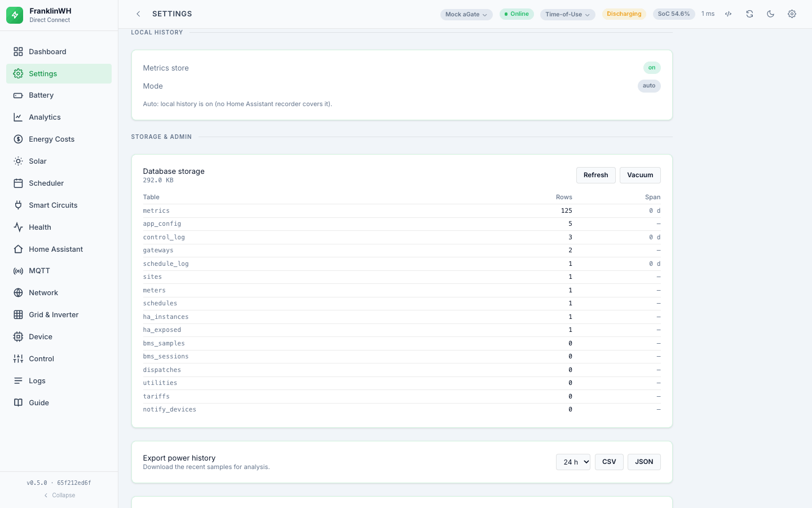The width and height of the screenshot is (812, 508).
Task: Click the "metrics" table name
Action: (156, 211)
